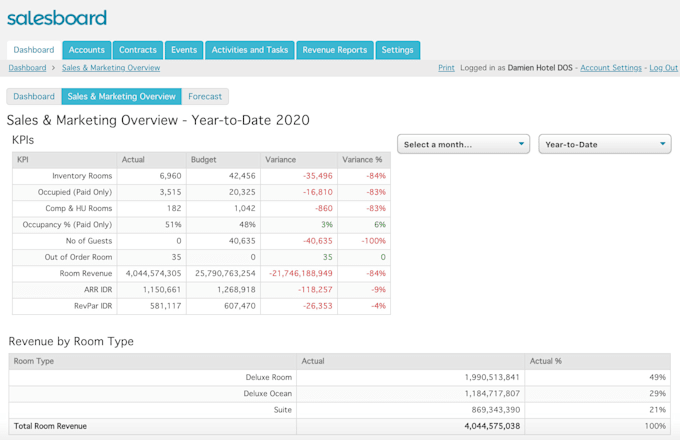This screenshot has width=680, height=440.
Task: Open the Revenue Reports tab
Action: tap(335, 50)
